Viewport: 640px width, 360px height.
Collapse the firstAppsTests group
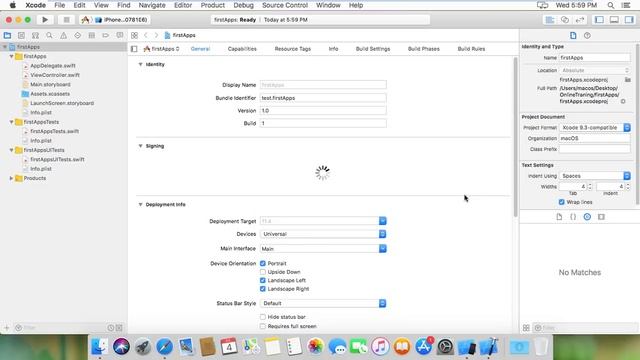pos(11,122)
